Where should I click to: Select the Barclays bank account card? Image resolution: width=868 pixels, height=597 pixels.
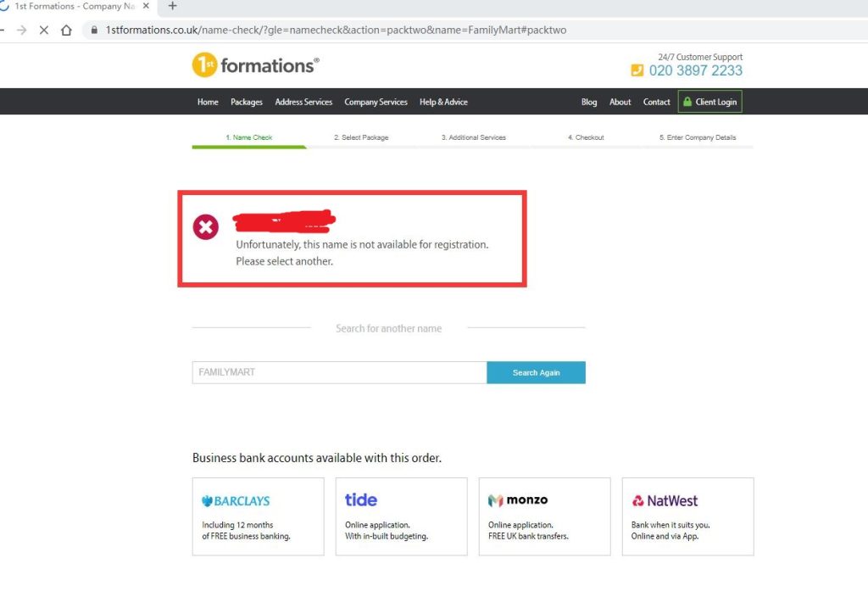258,516
